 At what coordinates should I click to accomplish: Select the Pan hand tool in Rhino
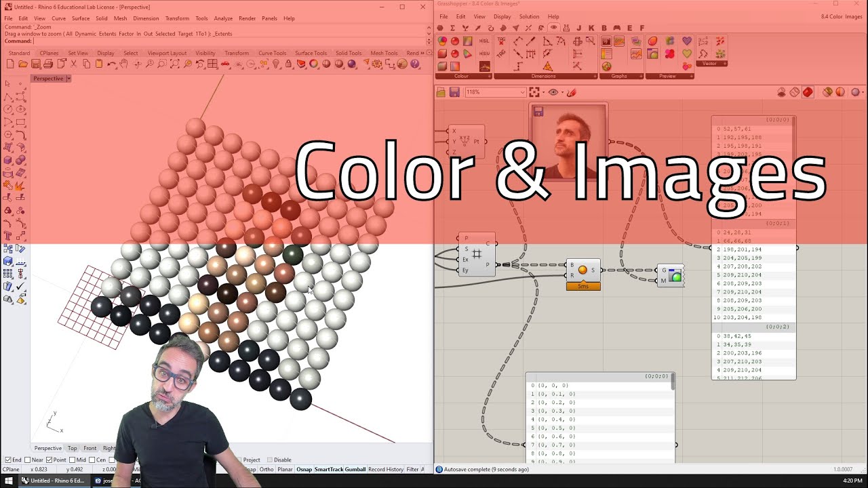tap(124, 64)
